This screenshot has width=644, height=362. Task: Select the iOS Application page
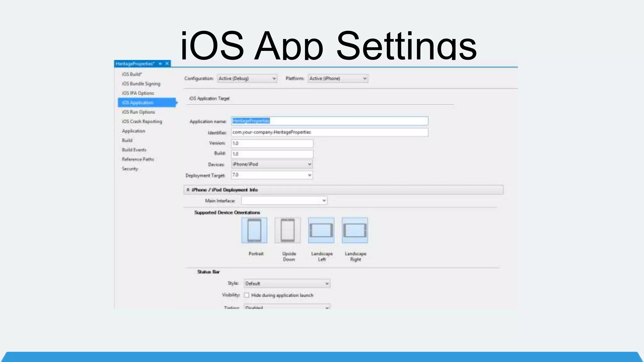147,102
